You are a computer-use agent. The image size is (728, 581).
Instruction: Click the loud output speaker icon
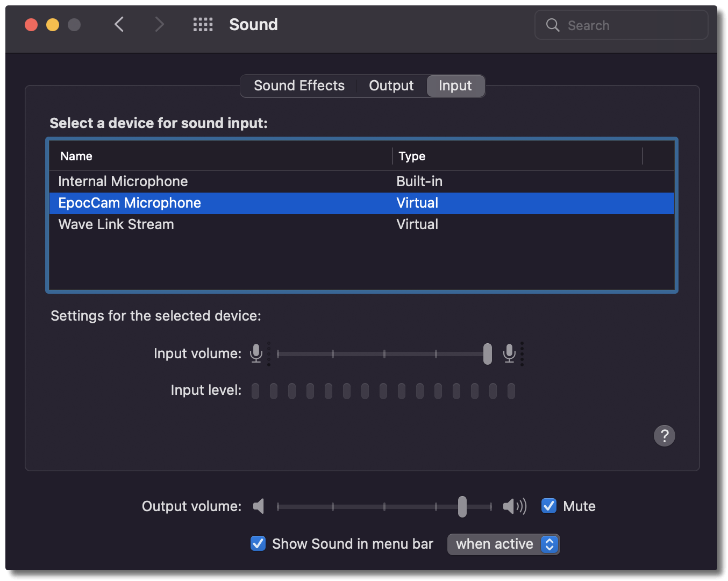coord(514,506)
